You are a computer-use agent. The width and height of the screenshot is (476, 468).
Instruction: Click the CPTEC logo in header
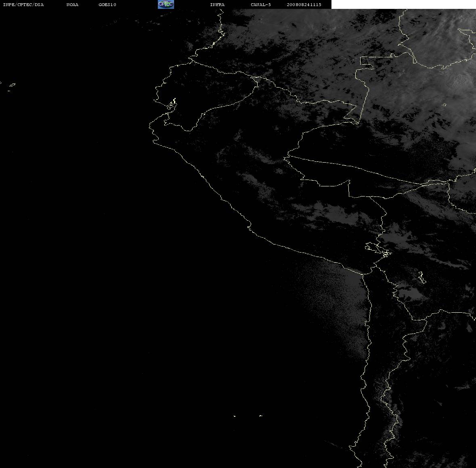166,4
